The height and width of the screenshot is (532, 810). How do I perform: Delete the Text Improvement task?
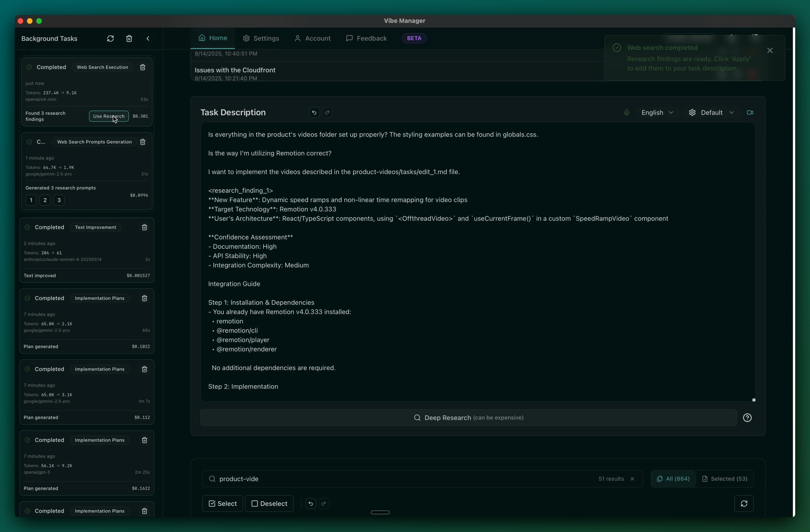(144, 227)
